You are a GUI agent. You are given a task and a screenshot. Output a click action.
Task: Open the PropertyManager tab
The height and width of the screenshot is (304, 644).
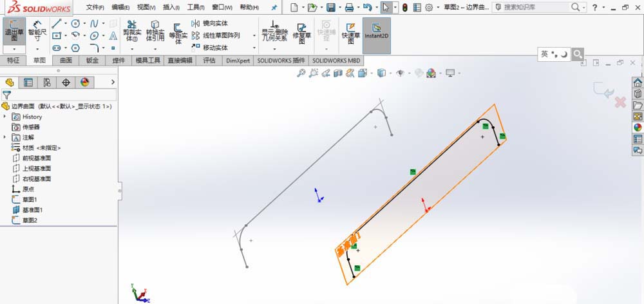click(28, 82)
